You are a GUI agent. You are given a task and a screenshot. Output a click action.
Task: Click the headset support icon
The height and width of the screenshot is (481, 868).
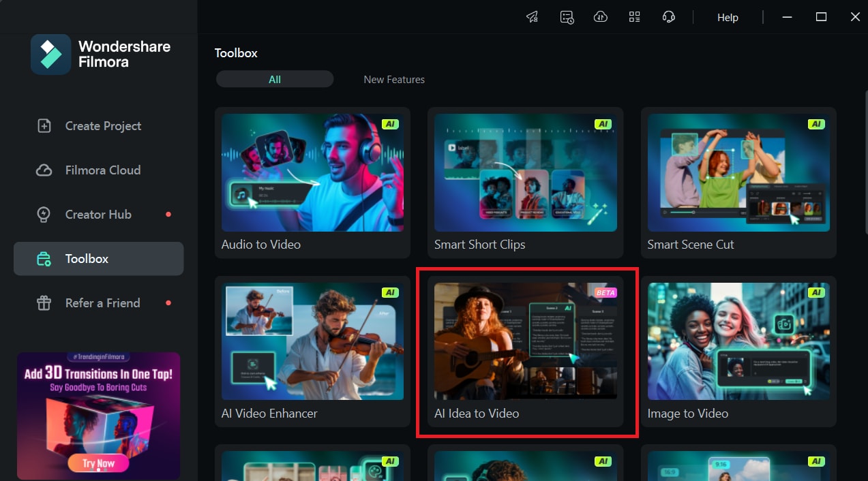(x=669, y=17)
